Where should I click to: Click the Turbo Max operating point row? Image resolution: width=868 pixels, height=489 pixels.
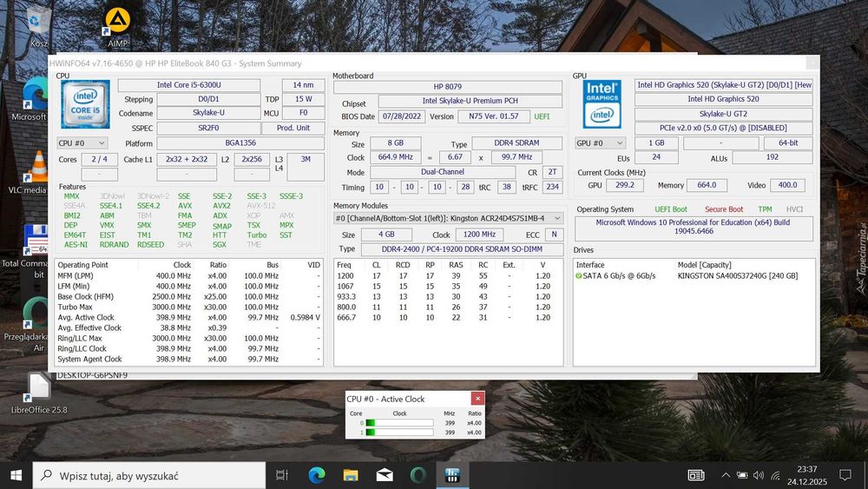point(189,307)
